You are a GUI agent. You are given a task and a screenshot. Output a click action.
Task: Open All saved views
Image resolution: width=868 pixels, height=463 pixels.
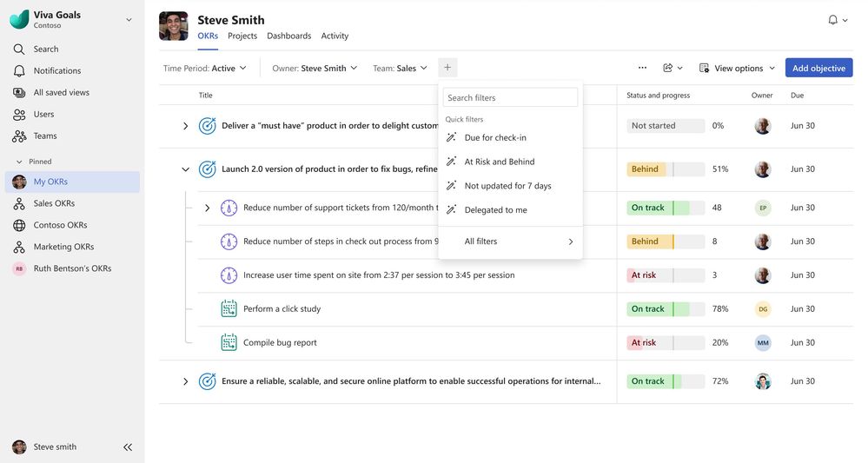[61, 93]
